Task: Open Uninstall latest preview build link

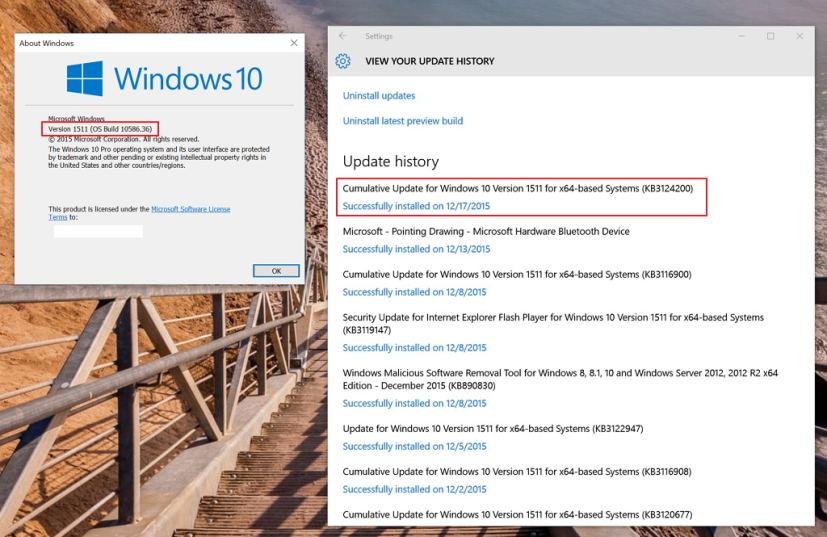Action: [403, 121]
